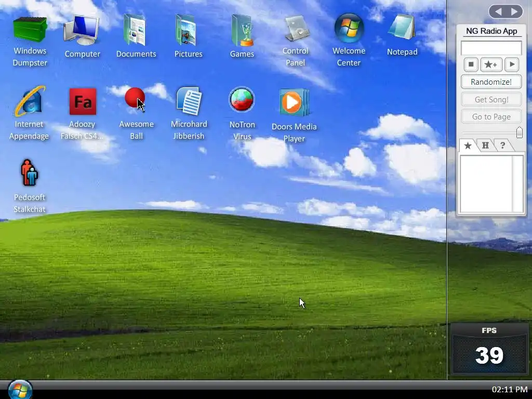
Task: Play the song in NG Radio App
Action: tap(512, 64)
